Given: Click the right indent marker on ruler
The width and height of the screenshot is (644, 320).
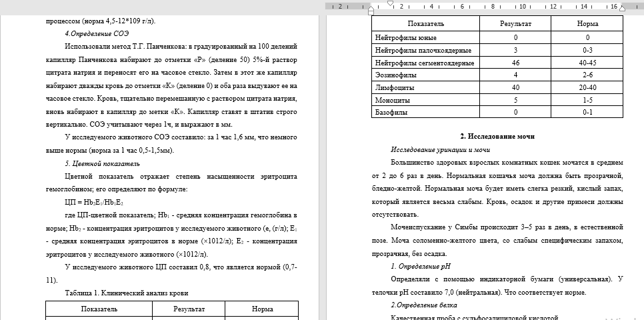Looking at the screenshot, I should click(x=622, y=8).
